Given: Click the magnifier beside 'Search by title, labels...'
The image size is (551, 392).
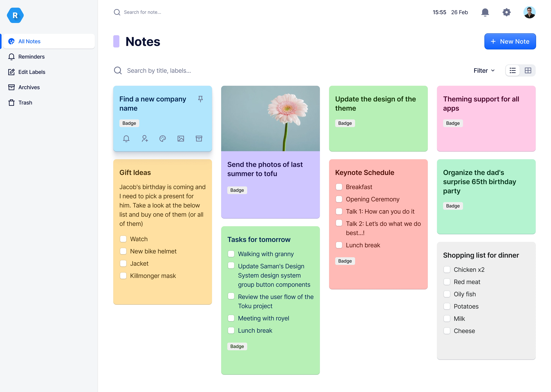Looking at the screenshot, I should [x=118, y=70].
